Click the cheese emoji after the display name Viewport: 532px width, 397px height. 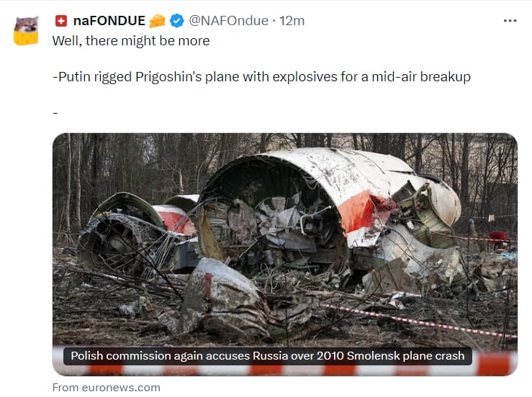click(157, 21)
